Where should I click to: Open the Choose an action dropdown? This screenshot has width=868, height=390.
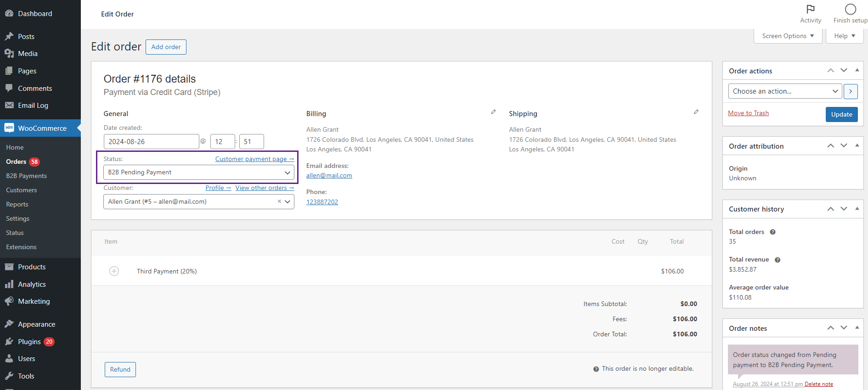tap(785, 91)
